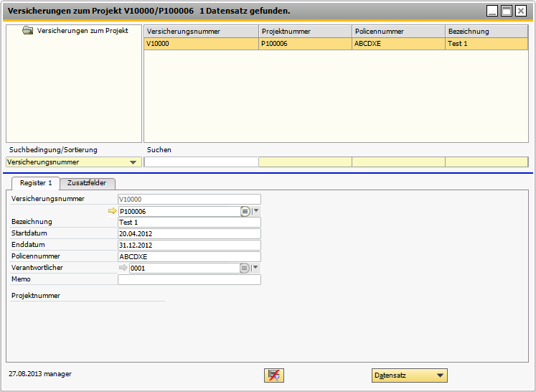The height and width of the screenshot is (392, 536).
Task: Click the grey link arrow beside Verantwortlicher 0001
Action: 123,268
